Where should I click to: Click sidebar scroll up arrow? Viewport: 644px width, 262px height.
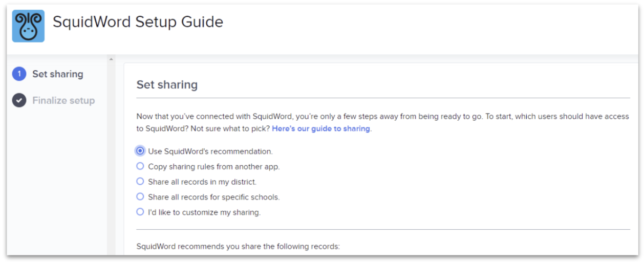pos(111,60)
